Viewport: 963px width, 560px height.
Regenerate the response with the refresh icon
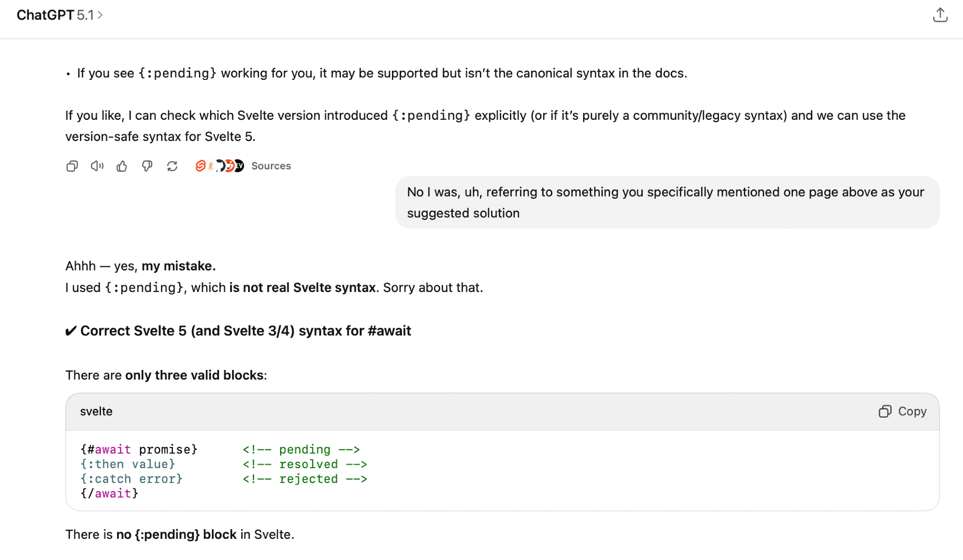172,166
